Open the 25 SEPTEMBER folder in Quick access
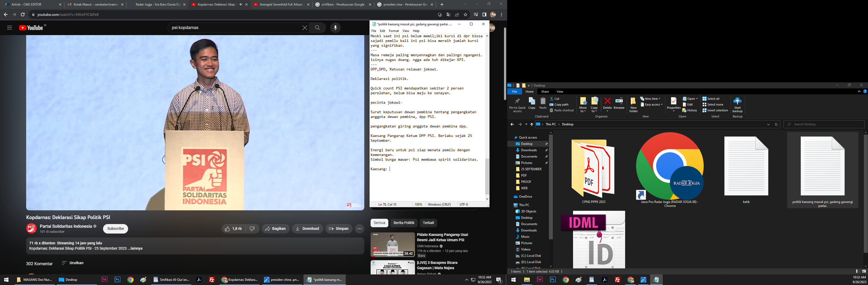The image size is (868, 285). [x=531, y=169]
